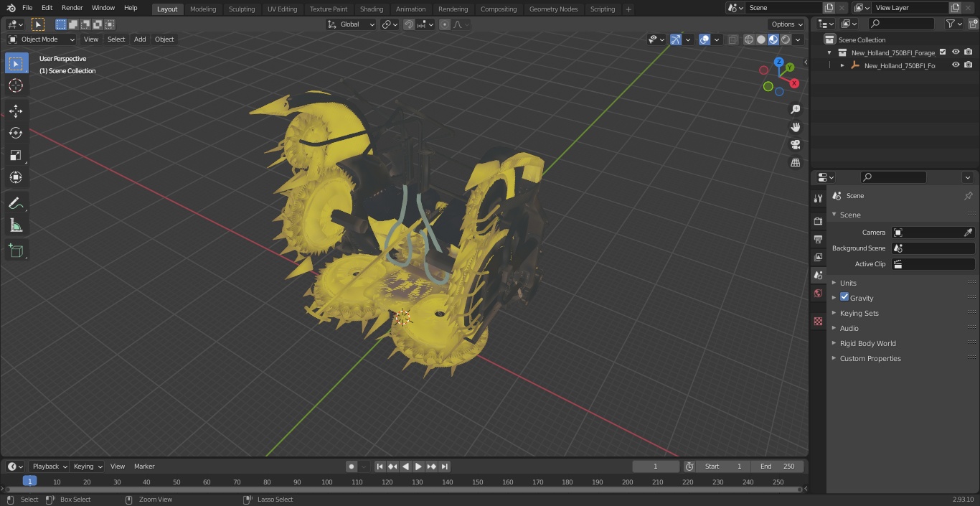Open the Tool properties tab
This screenshot has height=506, width=980.
[x=818, y=198]
